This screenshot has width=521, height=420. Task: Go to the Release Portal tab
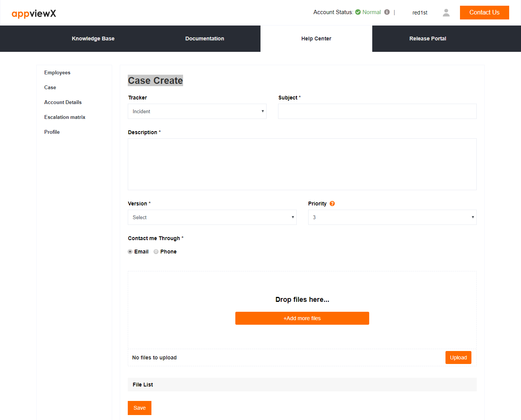pyautogui.click(x=428, y=38)
